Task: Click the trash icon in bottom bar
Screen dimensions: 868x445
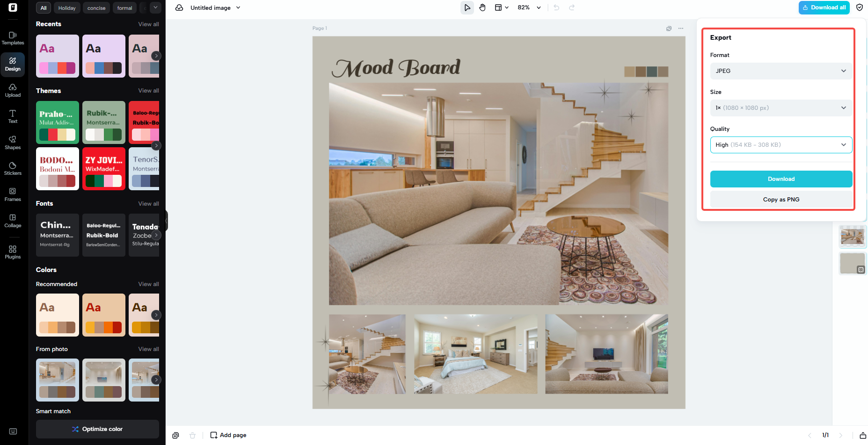Action: pyautogui.click(x=192, y=435)
